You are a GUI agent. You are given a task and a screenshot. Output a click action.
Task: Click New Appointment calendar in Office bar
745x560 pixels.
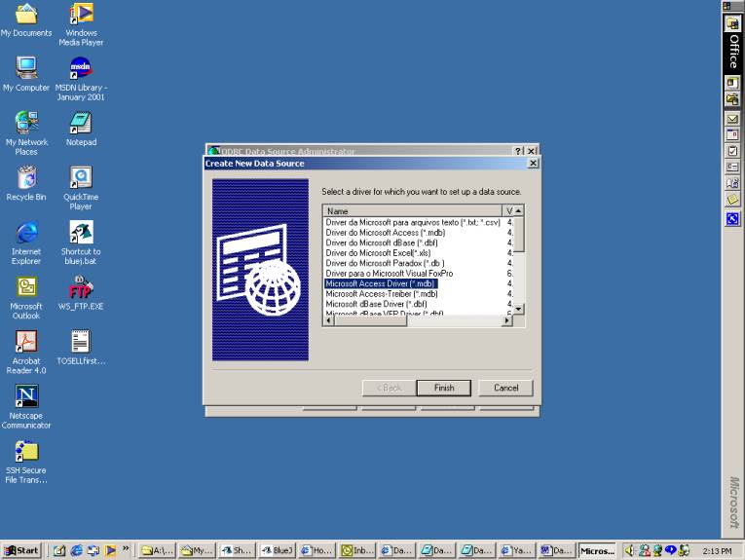click(732, 135)
